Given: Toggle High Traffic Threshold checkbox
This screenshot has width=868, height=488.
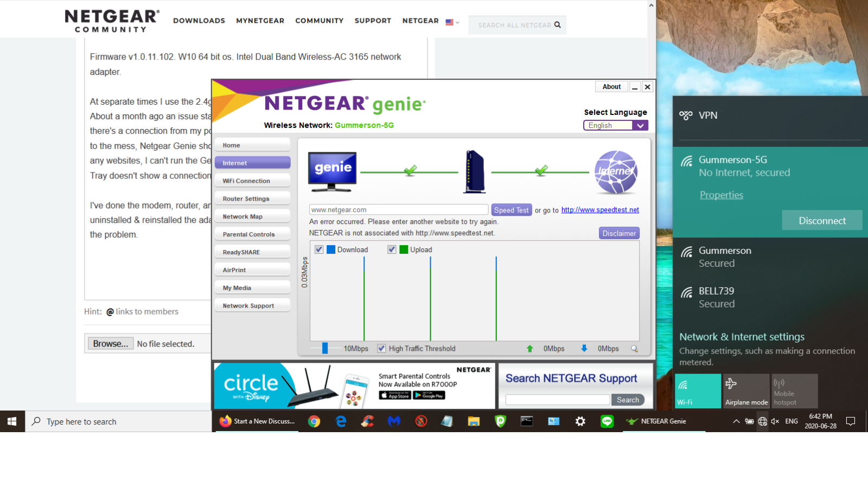Looking at the screenshot, I should [x=381, y=348].
